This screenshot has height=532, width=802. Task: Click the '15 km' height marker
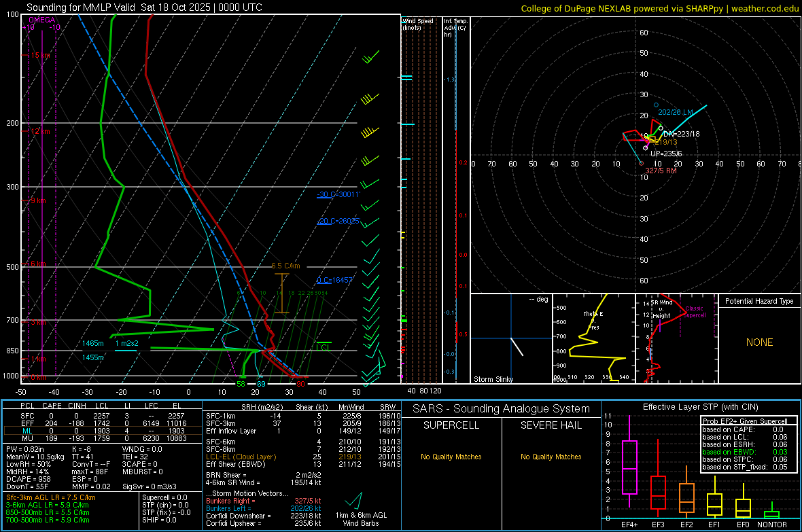[x=40, y=55]
